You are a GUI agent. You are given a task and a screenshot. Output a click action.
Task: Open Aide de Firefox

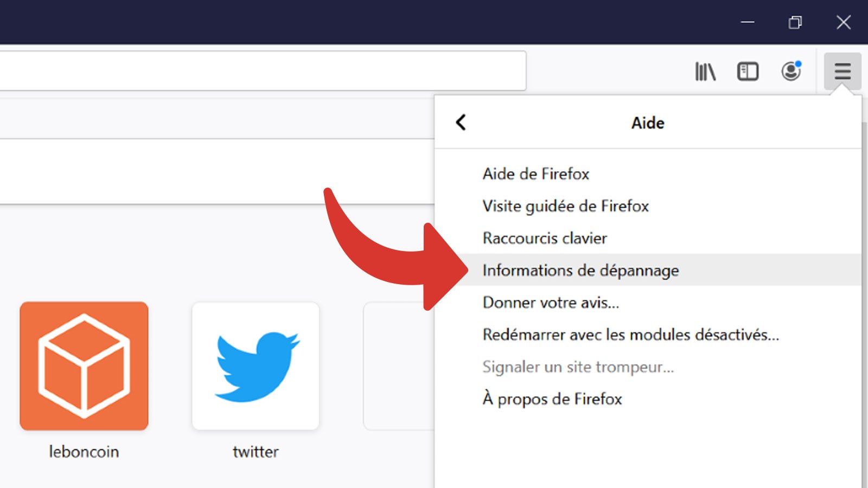click(x=648, y=174)
